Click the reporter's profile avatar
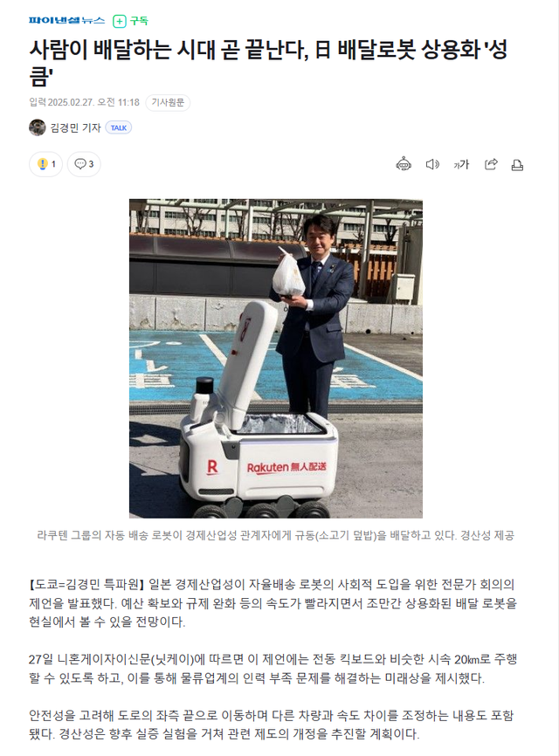 [38, 127]
